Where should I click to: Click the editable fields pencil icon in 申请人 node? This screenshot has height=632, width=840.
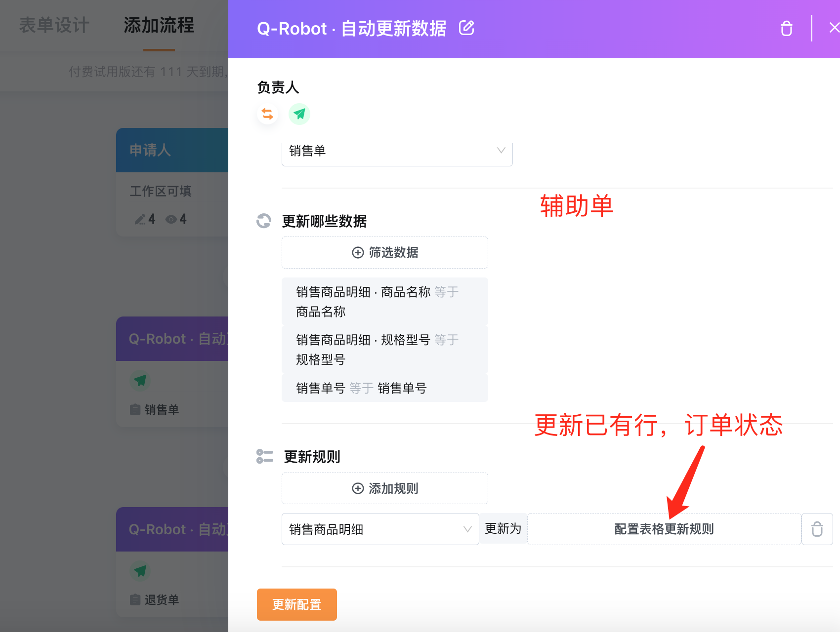click(x=140, y=219)
